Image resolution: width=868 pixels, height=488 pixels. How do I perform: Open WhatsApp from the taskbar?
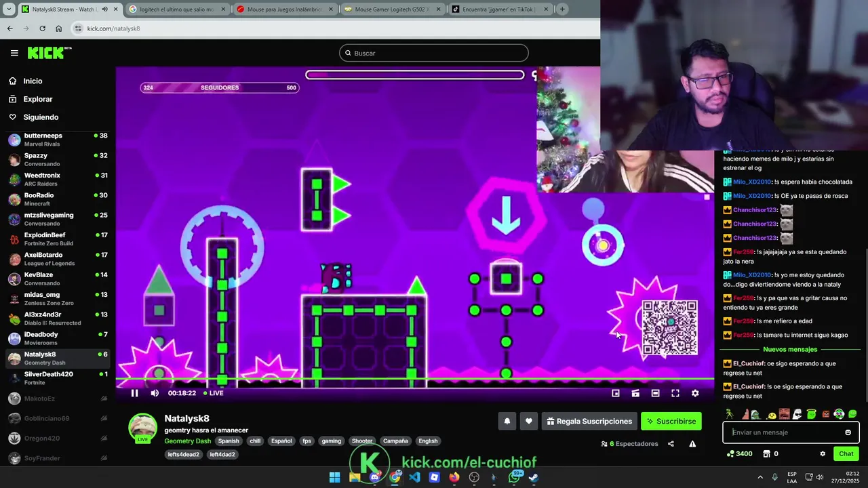(x=515, y=477)
